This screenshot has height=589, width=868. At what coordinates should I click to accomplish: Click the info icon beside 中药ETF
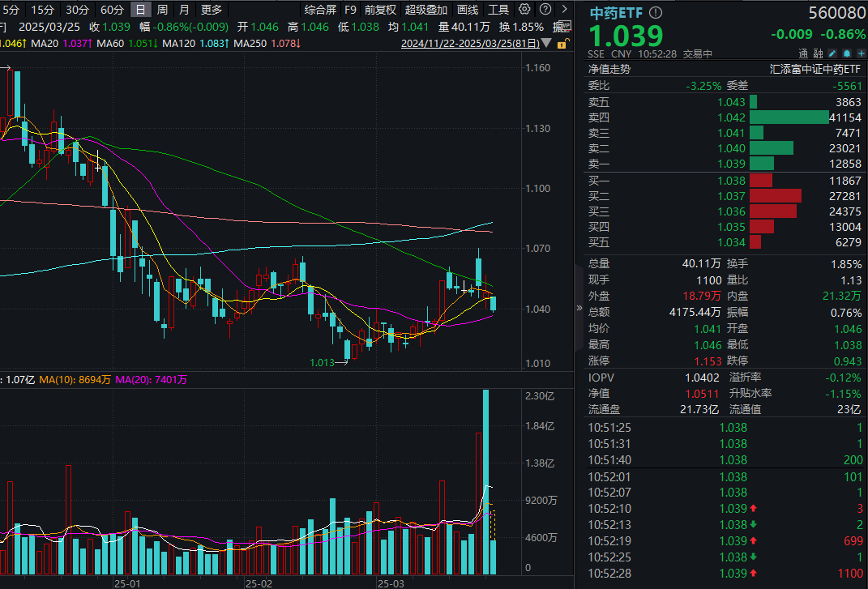(x=656, y=13)
